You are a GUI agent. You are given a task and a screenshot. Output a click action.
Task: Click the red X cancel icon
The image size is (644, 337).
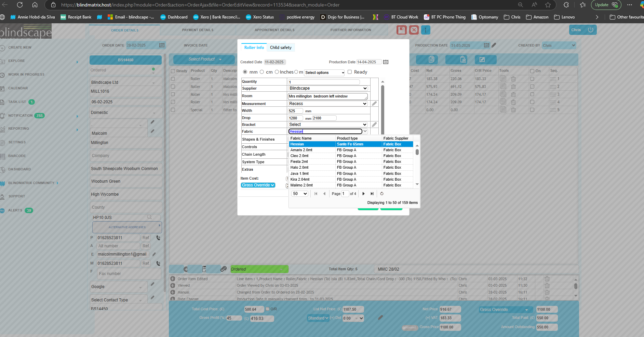(414, 30)
